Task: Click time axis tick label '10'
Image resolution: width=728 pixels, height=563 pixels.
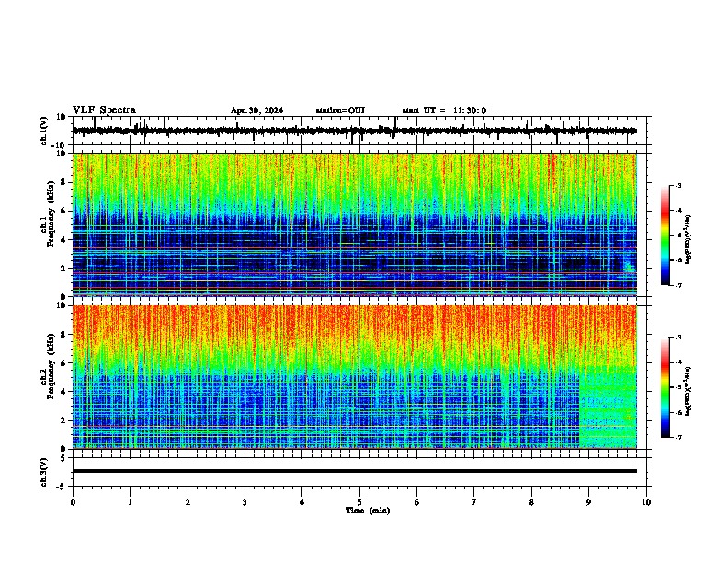Action: [x=646, y=502]
